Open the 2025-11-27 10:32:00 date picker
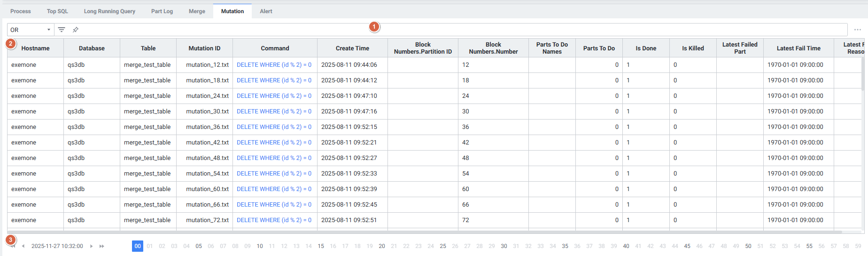This screenshot has width=868, height=256. point(57,246)
